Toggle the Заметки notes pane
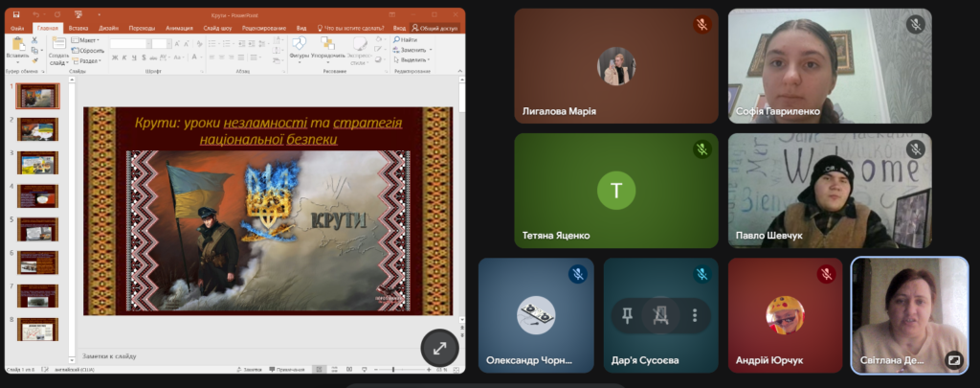 (251, 369)
